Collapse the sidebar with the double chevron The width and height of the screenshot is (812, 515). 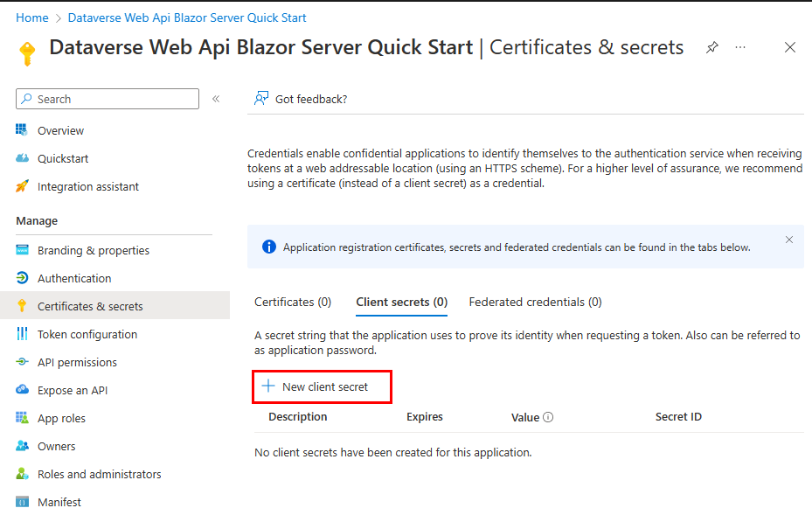coord(215,99)
